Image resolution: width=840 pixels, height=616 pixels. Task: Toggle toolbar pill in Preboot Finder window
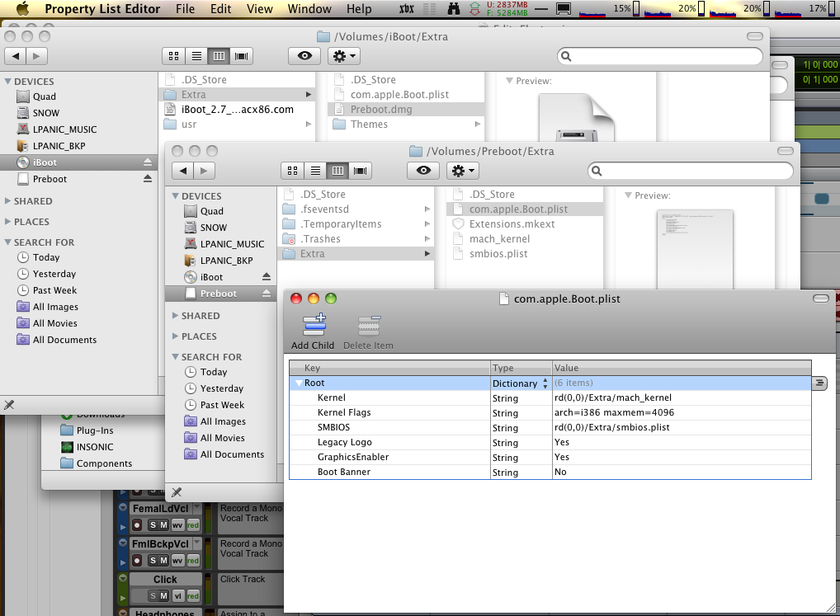click(x=785, y=151)
